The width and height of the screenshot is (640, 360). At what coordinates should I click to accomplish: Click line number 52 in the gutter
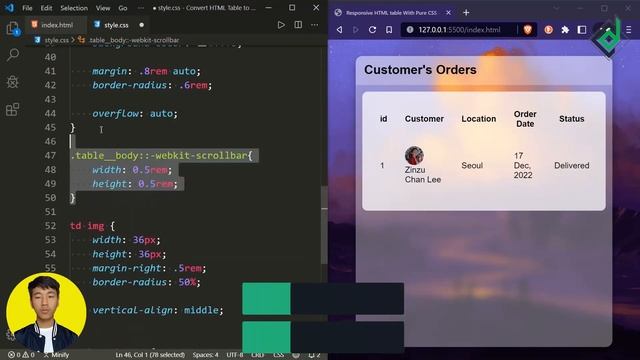click(50, 226)
